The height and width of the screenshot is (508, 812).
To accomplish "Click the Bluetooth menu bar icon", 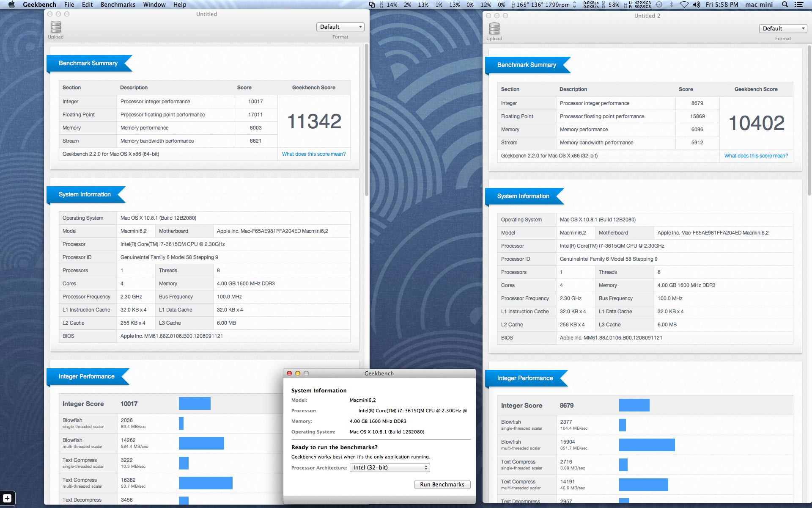I will (x=671, y=5).
